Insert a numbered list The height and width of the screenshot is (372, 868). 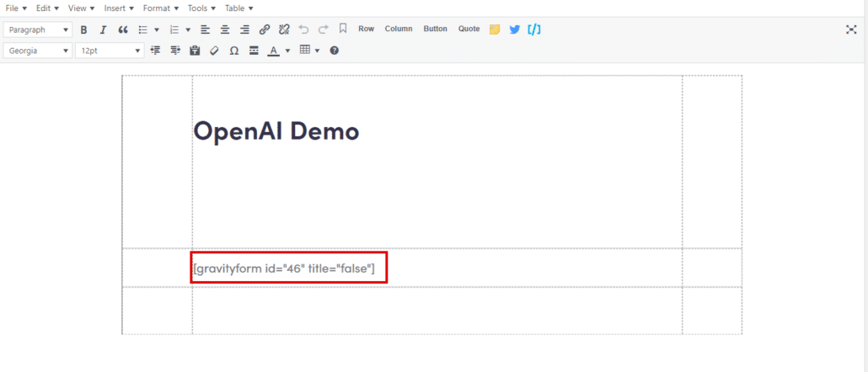(x=174, y=29)
